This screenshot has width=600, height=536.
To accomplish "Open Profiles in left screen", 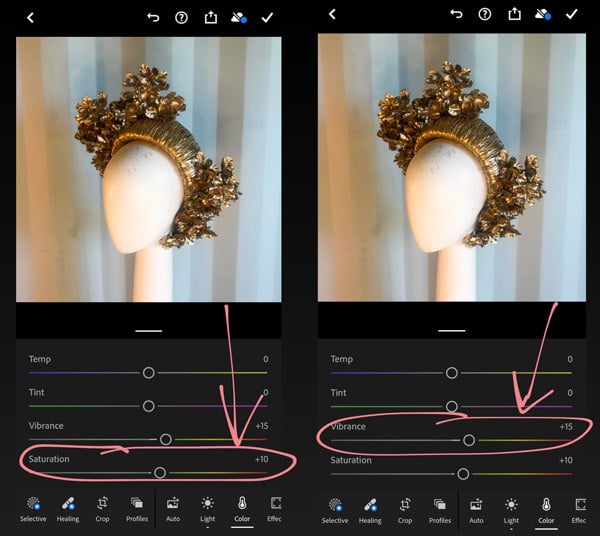I will click(137, 510).
